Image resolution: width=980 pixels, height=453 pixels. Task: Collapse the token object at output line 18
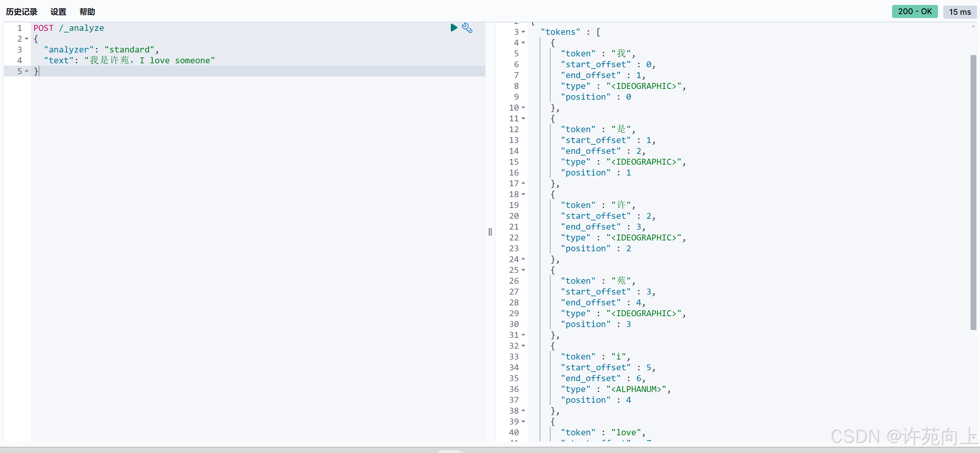(524, 195)
